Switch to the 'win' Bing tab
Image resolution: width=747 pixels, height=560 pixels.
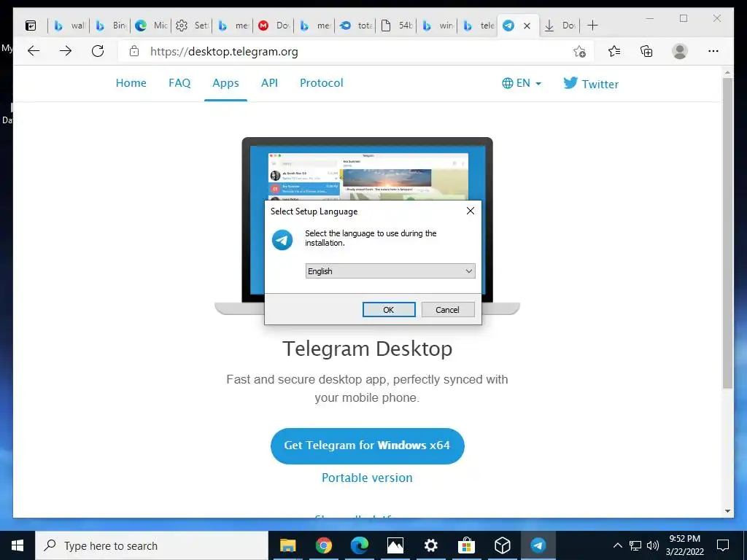(438, 26)
